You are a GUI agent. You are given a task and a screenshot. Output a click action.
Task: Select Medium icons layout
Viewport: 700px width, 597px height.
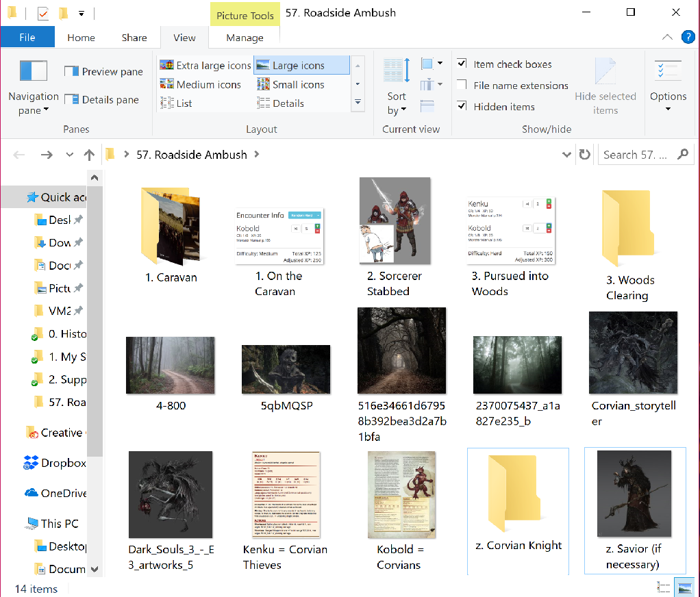tap(201, 84)
